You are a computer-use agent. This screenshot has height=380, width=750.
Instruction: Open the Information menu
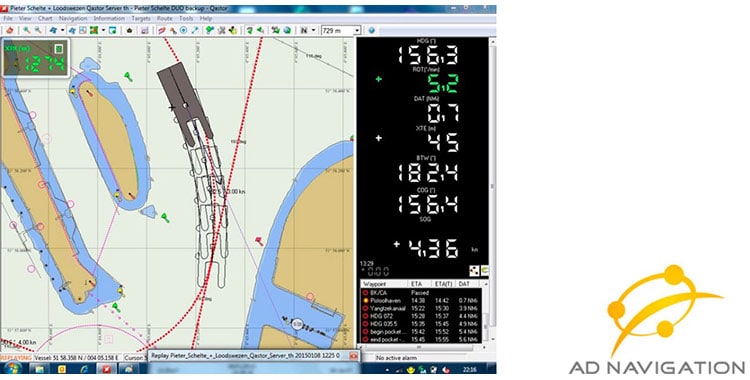coord(109,18)
